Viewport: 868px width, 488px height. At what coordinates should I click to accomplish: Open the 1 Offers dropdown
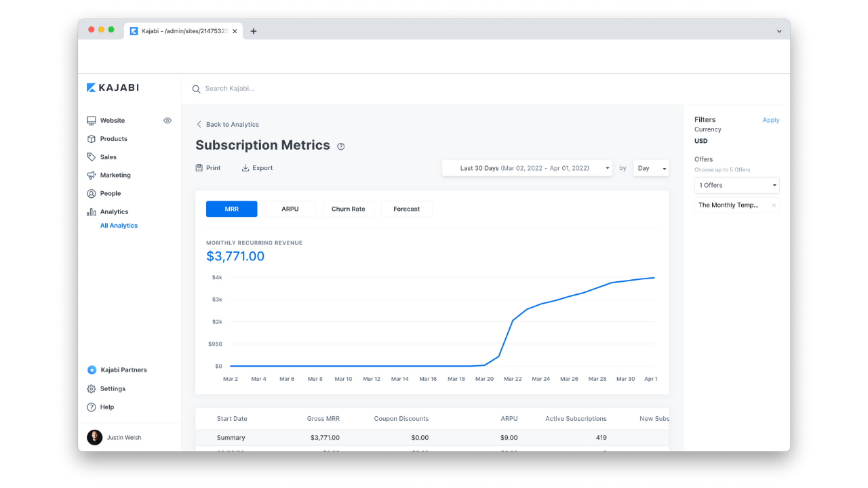click(x=737, y=185)
